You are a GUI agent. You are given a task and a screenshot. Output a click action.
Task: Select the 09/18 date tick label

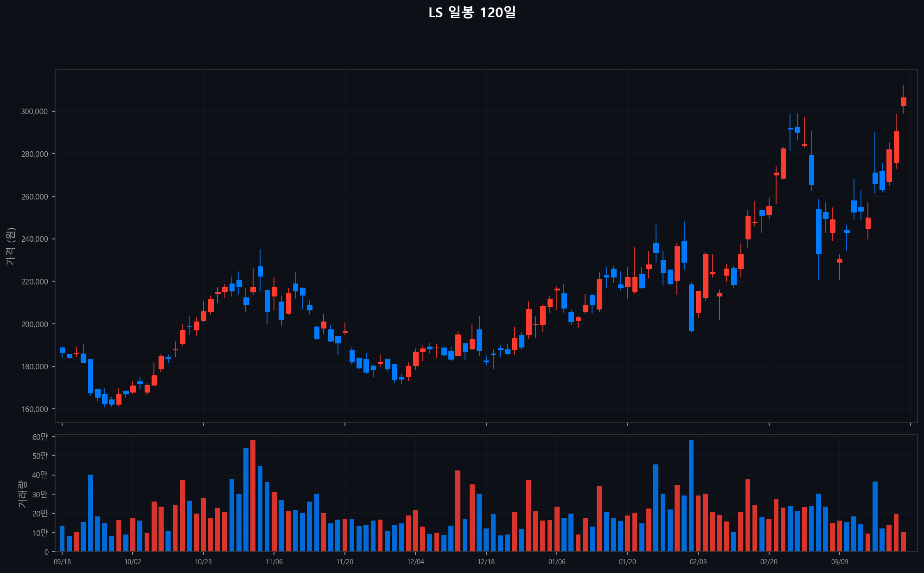[x=62, y=562]
